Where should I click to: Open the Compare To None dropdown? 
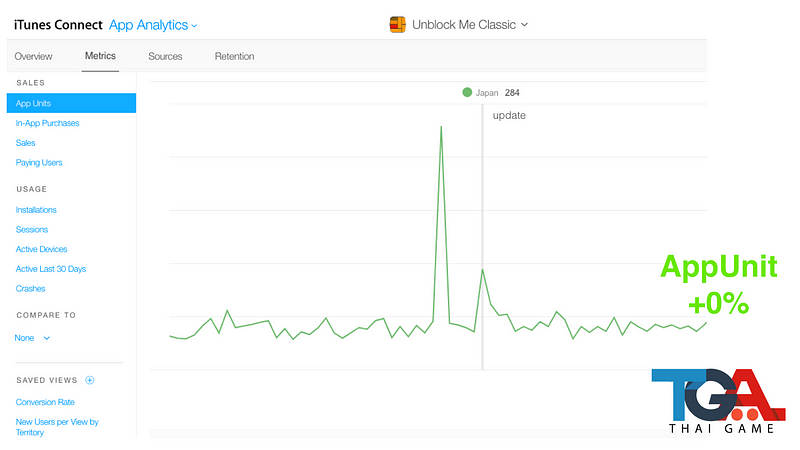[x=32, y=338]
